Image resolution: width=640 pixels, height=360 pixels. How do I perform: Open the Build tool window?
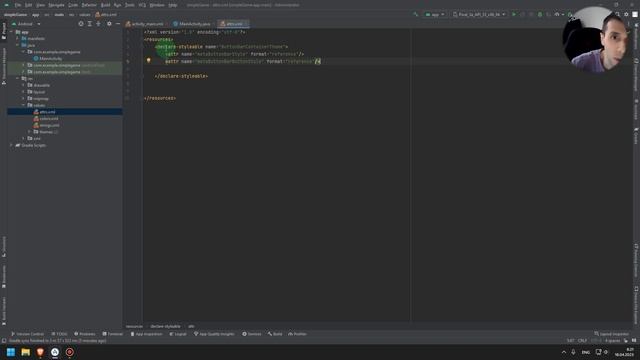click(x=275, y=334)
